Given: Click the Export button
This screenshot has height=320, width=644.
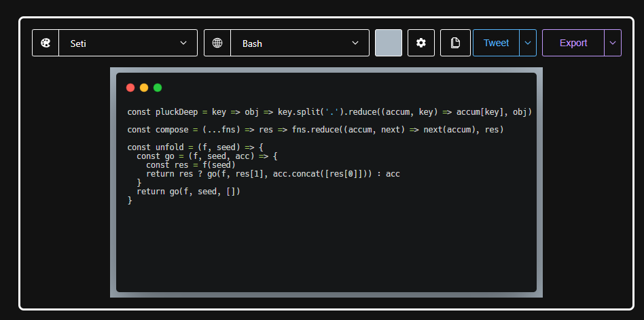Looking at the screenshot, I should pos(573,43).
